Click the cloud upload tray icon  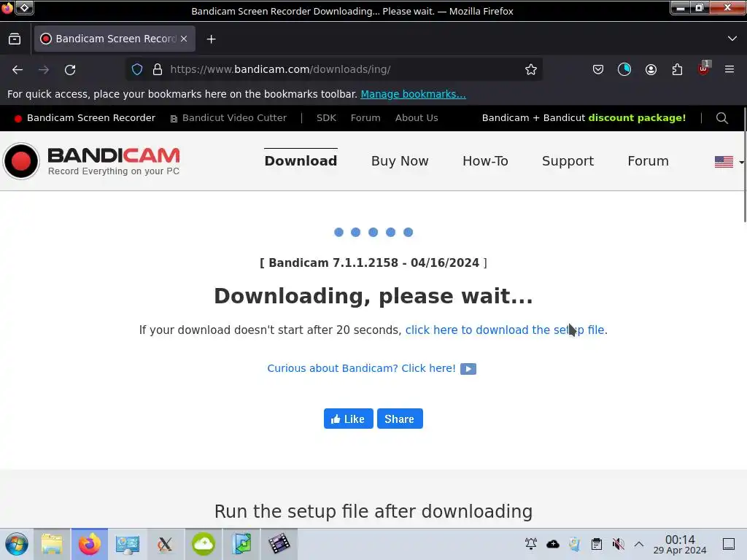coord(553,544)
